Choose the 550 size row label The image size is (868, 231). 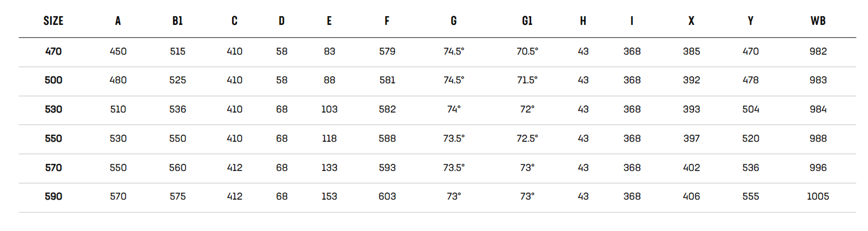pos(53,139)
